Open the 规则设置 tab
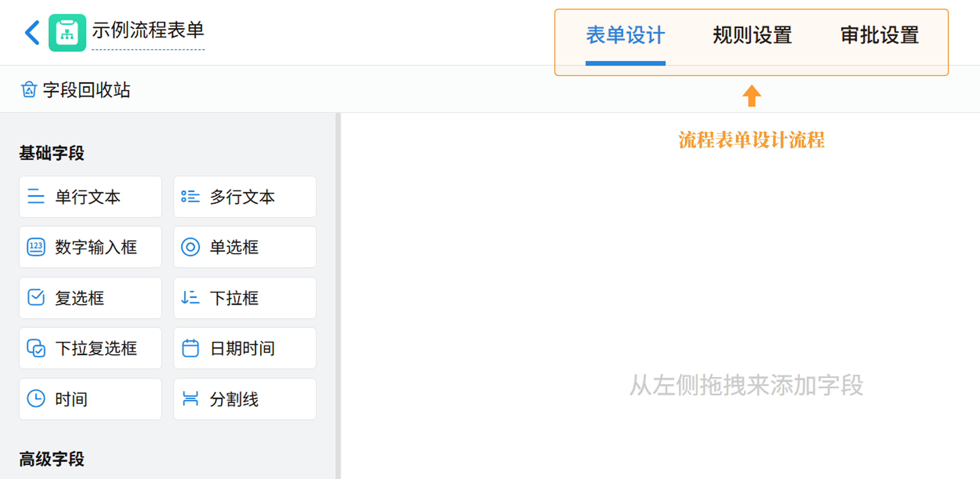980x479 pixels. [x=752, y=35]
